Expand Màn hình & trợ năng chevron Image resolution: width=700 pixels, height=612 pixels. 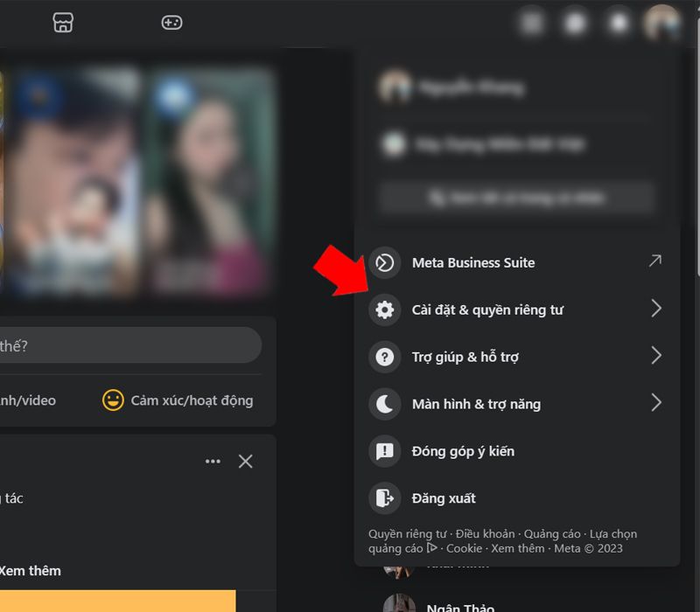coord(656,403)
